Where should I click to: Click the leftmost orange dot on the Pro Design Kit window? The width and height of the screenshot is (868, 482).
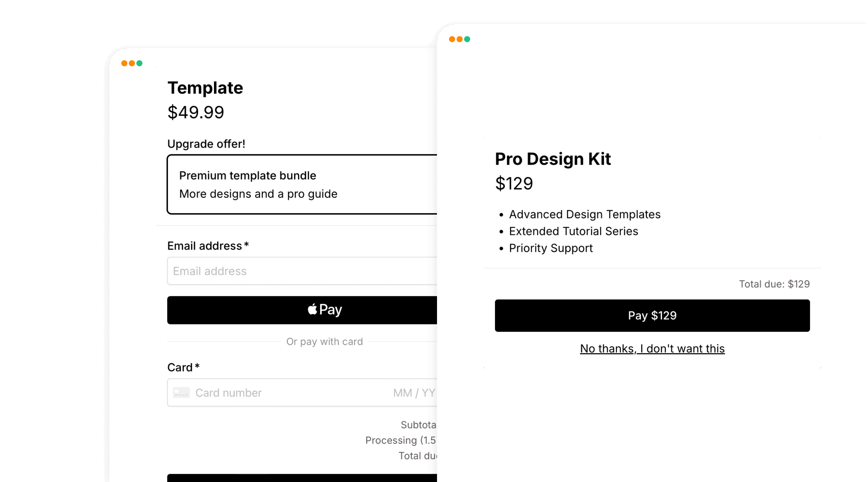click(x=452, y=39)
